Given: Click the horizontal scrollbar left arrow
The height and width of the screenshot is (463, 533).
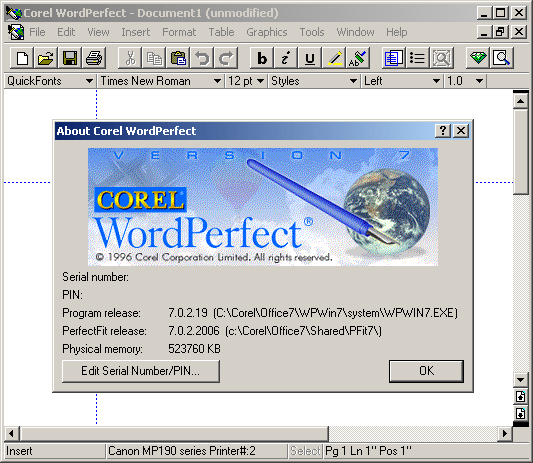Looking at the screenshot, I should 12,433.
